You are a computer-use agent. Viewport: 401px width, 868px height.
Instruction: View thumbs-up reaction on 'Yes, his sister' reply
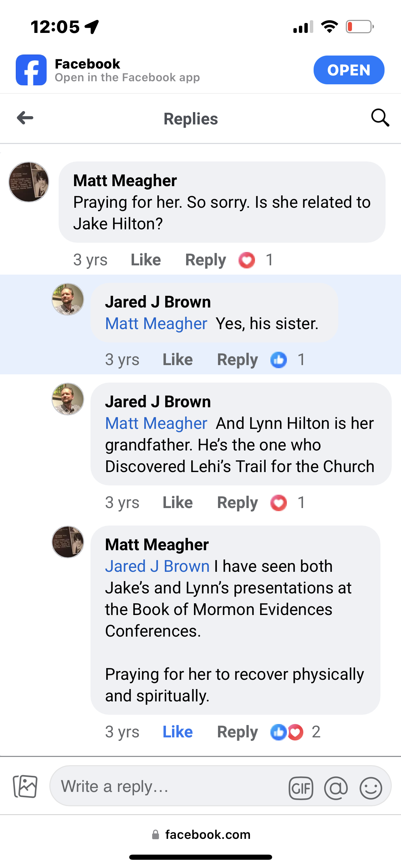pos(279,360)
